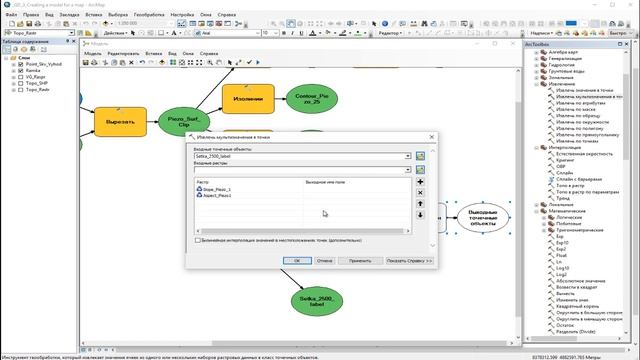Open the Надписи labeling dropdown

542,33
